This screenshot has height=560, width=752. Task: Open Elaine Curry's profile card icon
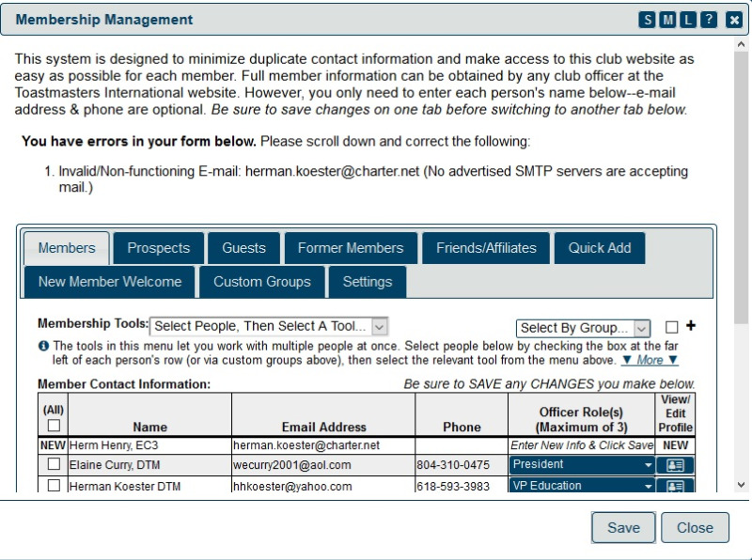tap(675, 465)
